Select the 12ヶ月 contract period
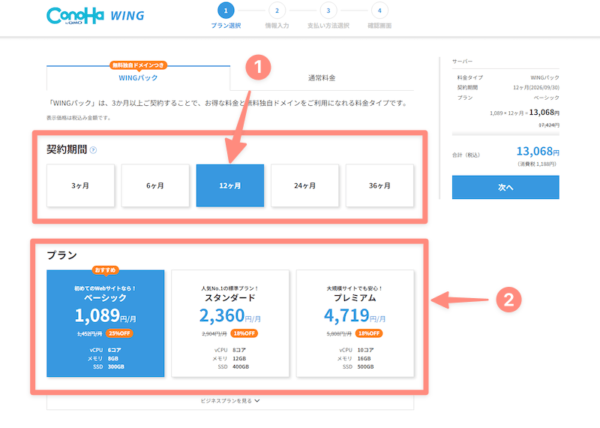The height and width of the screenshot is (428, 600). point(230,185)
